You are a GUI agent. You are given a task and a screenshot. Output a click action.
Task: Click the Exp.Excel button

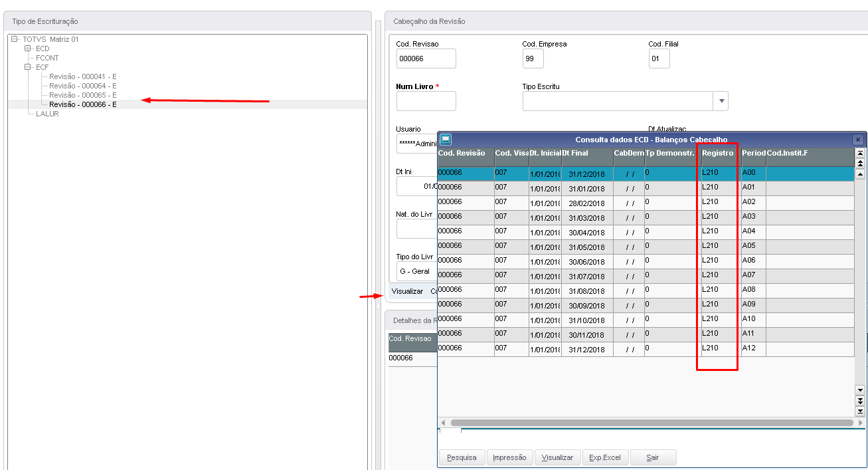click(x=605, y=457)
